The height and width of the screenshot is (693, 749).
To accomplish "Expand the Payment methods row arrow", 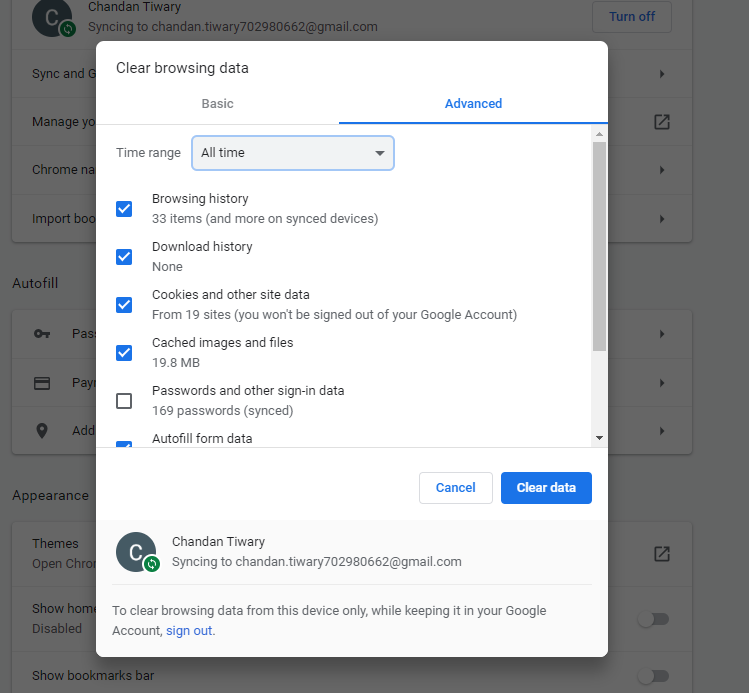I will (662, 383).
